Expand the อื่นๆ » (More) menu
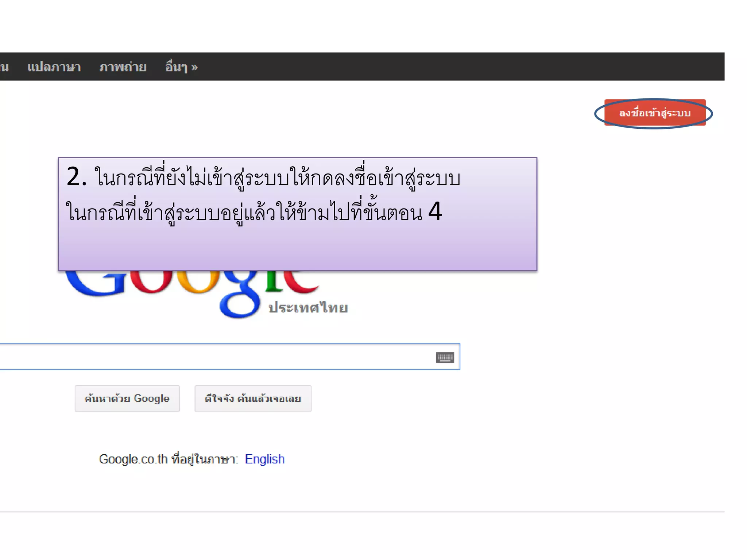 [x=181, y=67]
